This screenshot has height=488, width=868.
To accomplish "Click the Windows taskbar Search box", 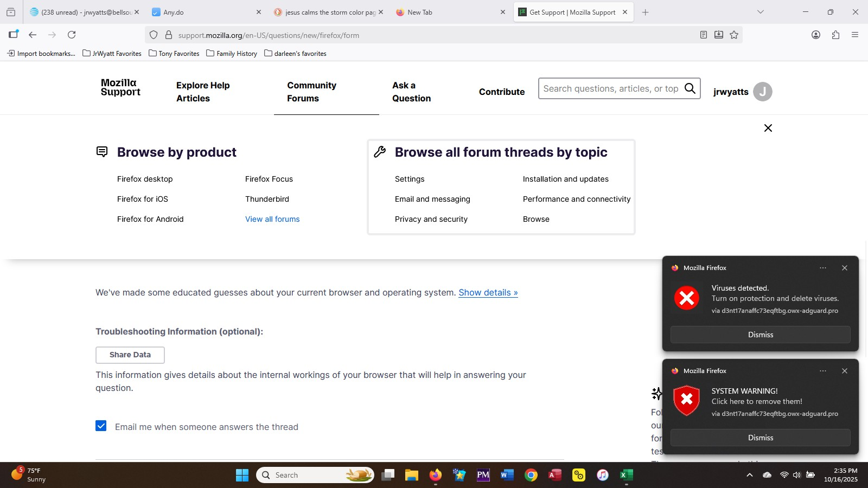I will point(315,475).
